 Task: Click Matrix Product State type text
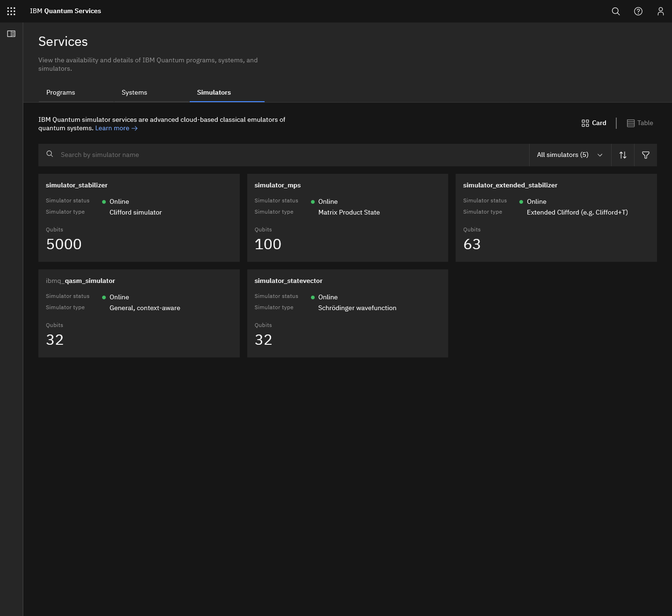349,213
